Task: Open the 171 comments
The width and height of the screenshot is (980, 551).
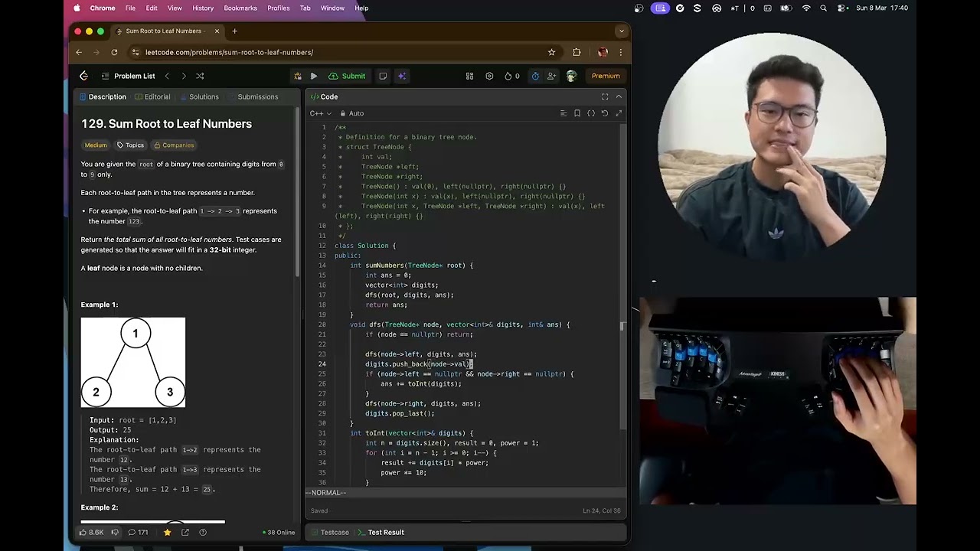Action: [138, 532]
